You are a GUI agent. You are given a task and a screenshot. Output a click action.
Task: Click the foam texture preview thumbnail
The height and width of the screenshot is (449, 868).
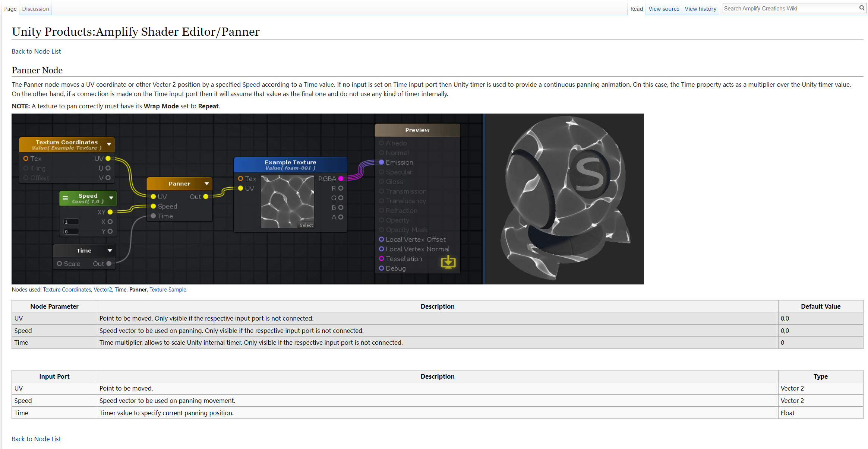(x=287, y=201)
